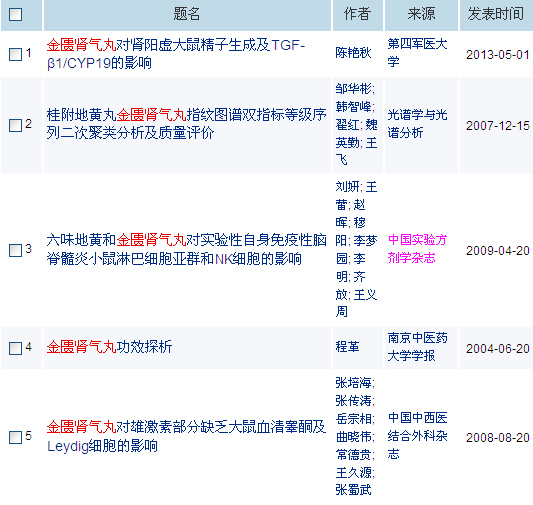Open article on Leydig细胞的影响
The image size is (533, 505).
(x=186, y=436)
